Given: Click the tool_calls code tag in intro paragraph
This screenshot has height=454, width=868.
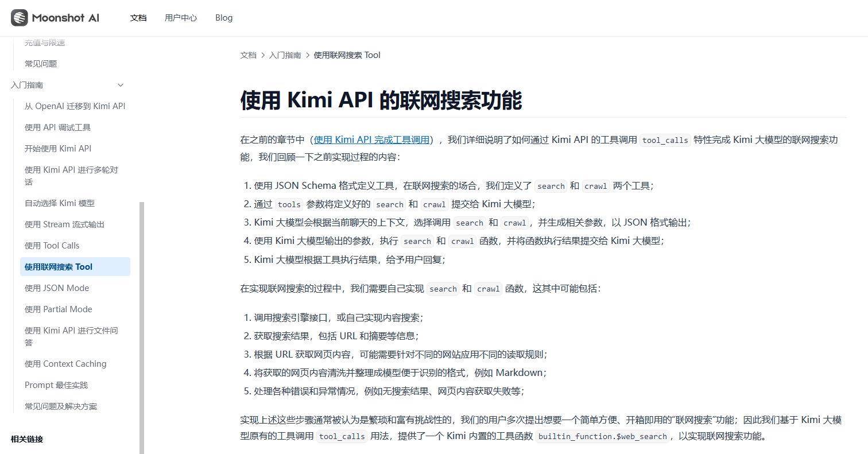Looking at the screenshot, I should 665,140.
